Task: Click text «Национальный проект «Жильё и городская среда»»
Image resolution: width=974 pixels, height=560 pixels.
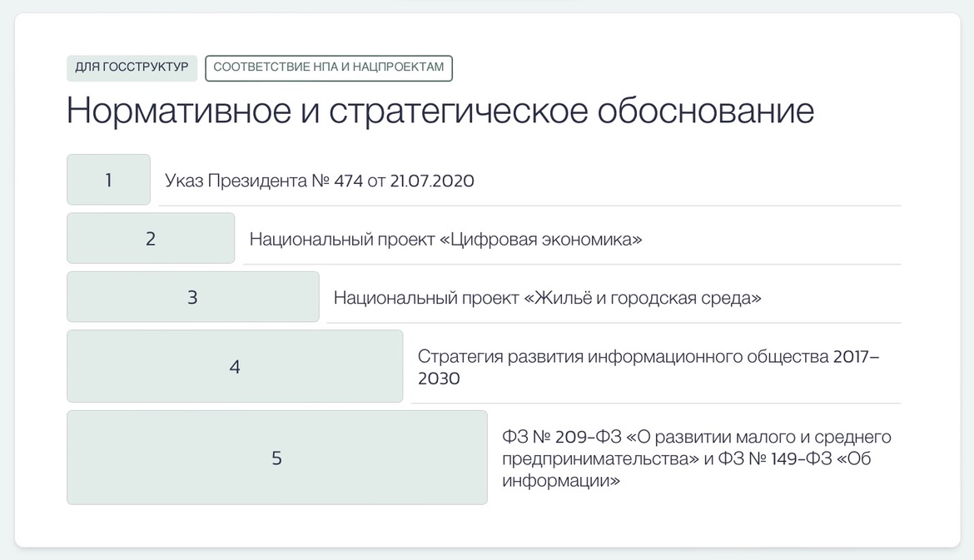Action: (547, 298)
